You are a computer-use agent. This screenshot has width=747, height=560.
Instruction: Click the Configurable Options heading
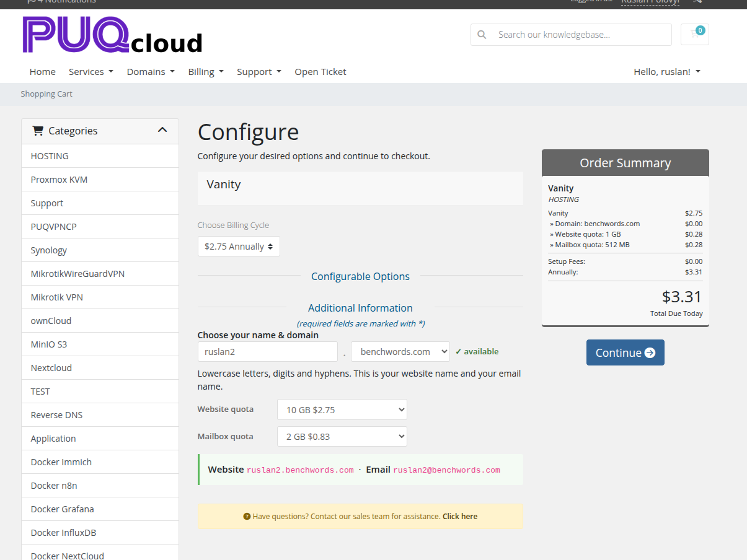click(360, 276)
